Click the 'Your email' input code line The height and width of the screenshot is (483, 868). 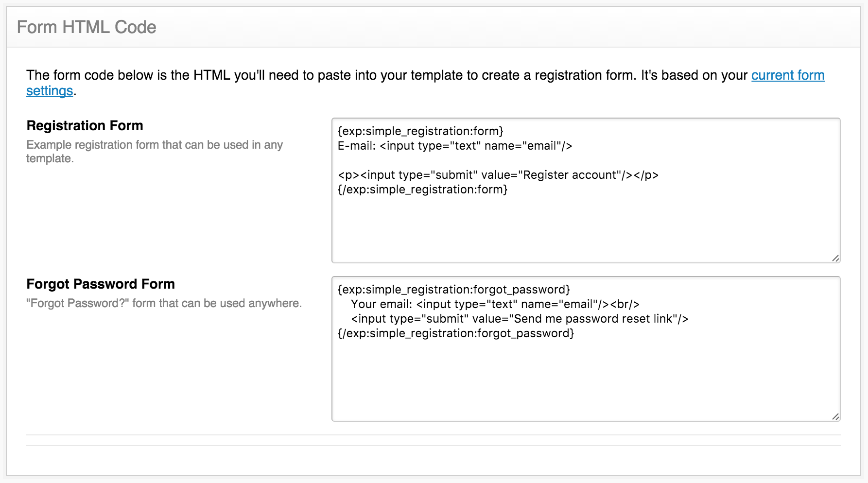[x=495, y=304]
